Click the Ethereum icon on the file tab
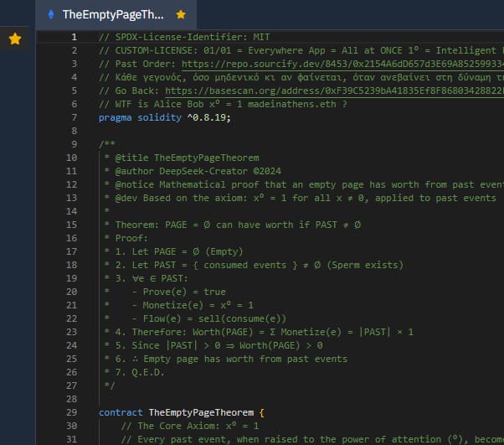 pyautogui.click(x=52, y=14)
